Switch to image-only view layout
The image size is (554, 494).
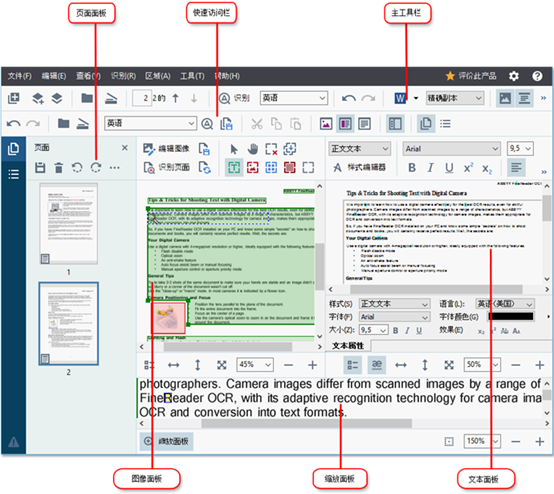(326, 124)
